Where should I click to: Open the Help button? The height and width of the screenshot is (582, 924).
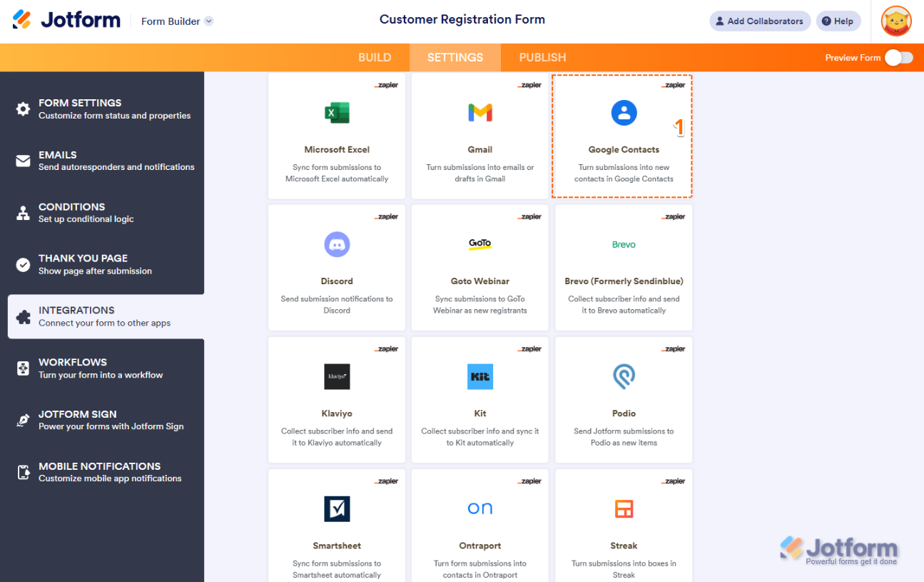tap(838, 21)
